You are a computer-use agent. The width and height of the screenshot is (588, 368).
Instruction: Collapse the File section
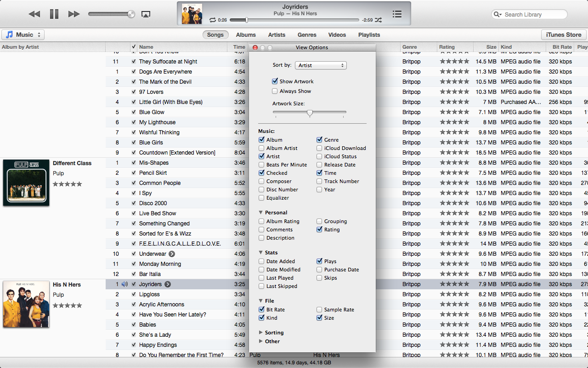(261, 301)
